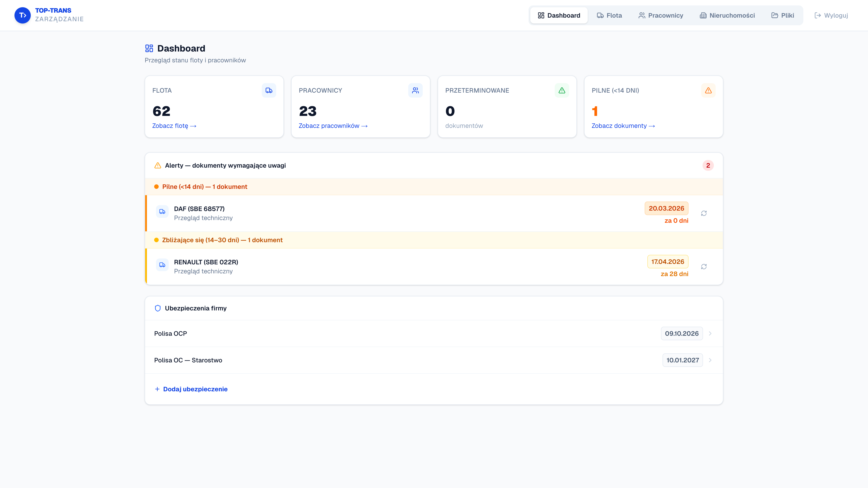Click the Zbliżające się (14–30 dni) header

pos(434,240)
